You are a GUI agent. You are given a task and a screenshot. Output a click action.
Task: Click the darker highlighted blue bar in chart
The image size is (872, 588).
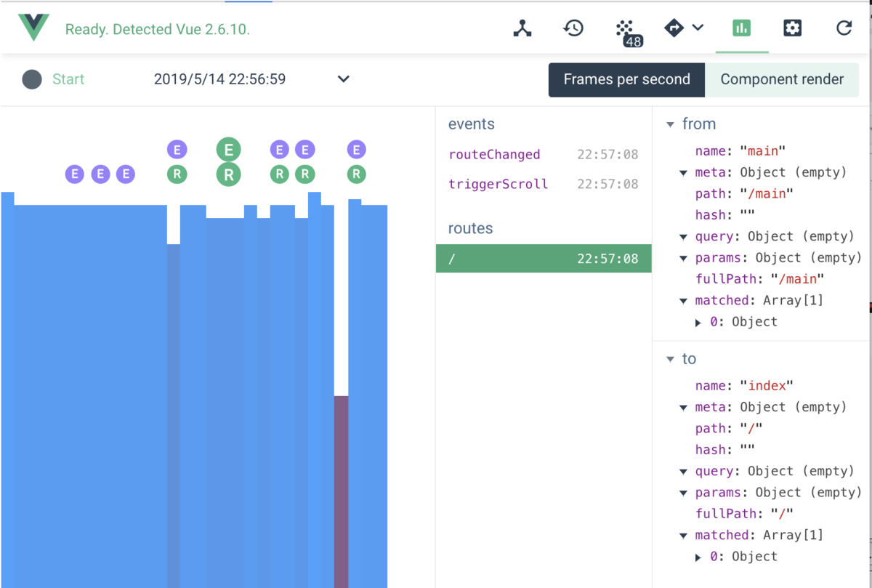[x=174, y=416]
